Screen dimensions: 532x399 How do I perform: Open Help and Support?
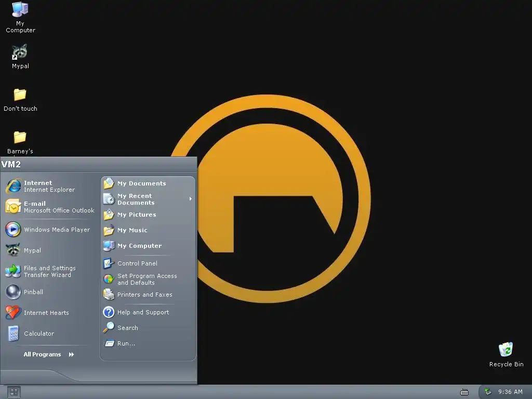pos(148,312)
